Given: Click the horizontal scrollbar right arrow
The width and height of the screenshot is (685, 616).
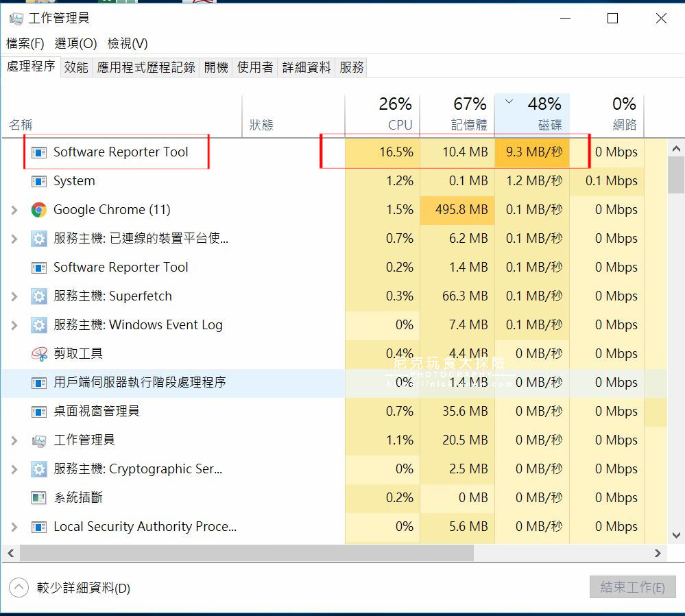Looking at the screenshot, I should click(x=658, y=554).
